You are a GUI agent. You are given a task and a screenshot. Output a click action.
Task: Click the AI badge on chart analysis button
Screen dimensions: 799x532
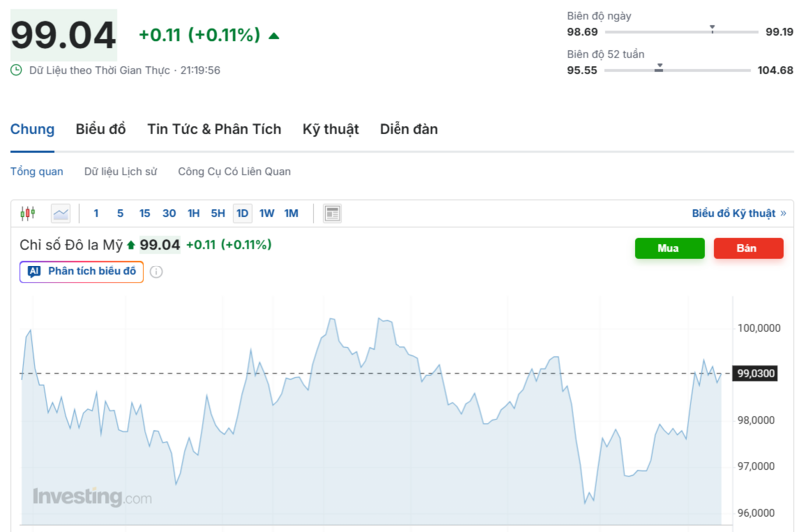[x=34, y=271]
